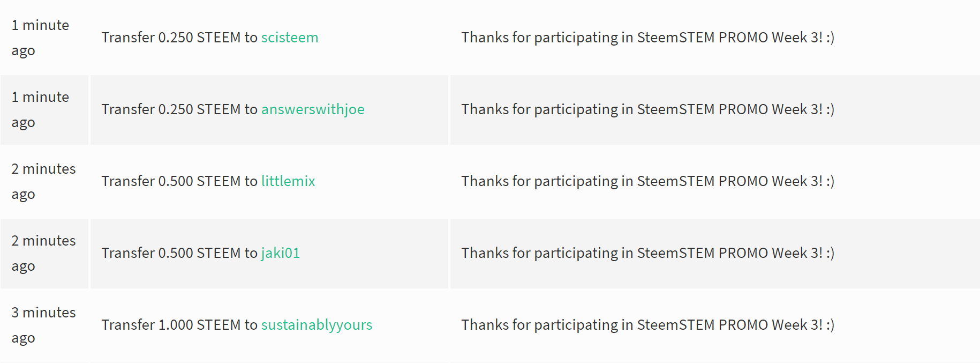Click 'Transfer 0.500 STEEM to' text before jaki01
The image size is (980, 363).
point(179,253)
